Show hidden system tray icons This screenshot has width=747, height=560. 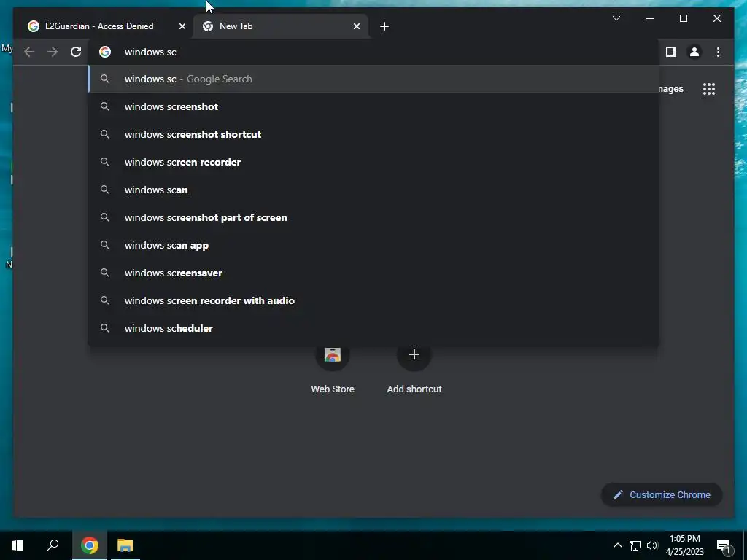click(x=617, y=545)
